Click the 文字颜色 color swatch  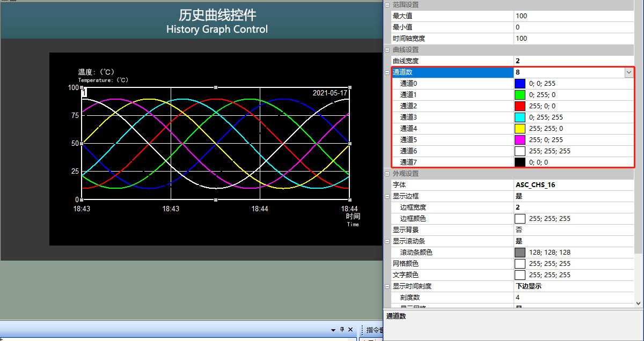(519, 275)
